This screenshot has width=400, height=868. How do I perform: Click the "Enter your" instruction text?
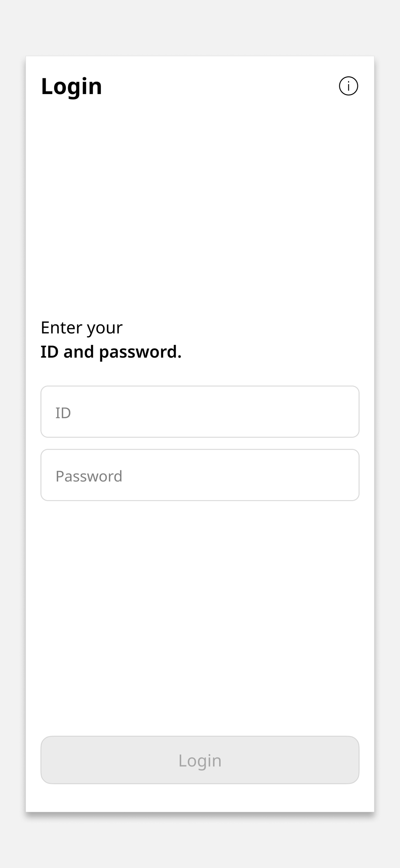pos(82,328)
